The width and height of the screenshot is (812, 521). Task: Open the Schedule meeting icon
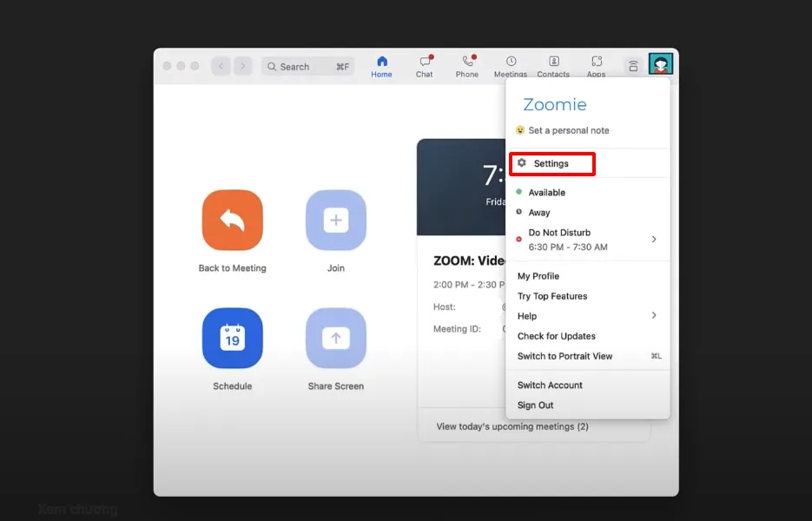(x=232, y=339)
